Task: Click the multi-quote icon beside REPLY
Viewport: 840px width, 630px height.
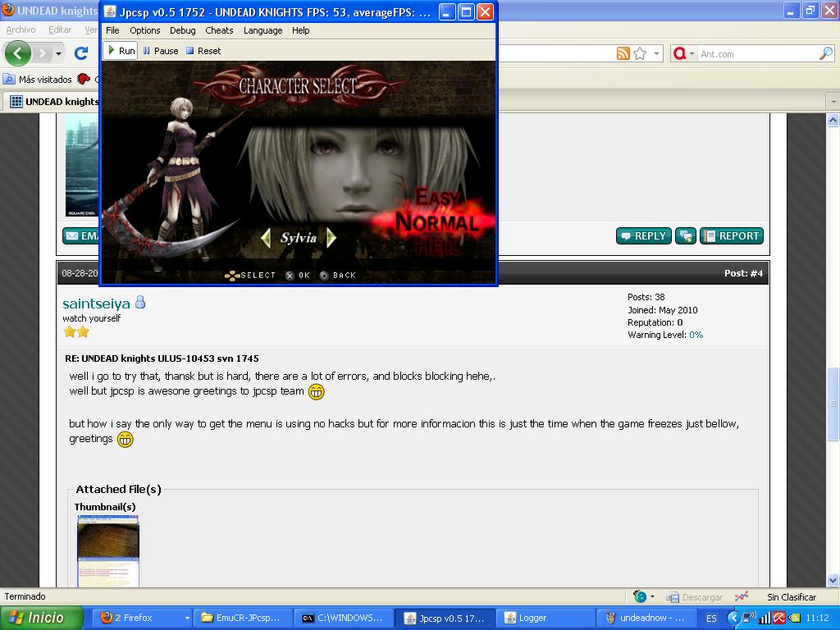Action: point(685,236)
